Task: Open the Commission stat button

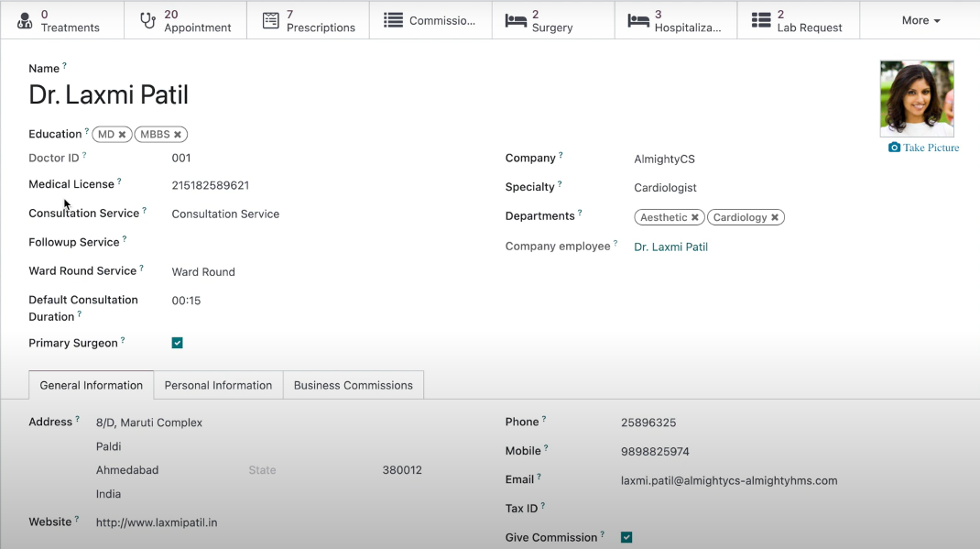Action: [430, 20]
